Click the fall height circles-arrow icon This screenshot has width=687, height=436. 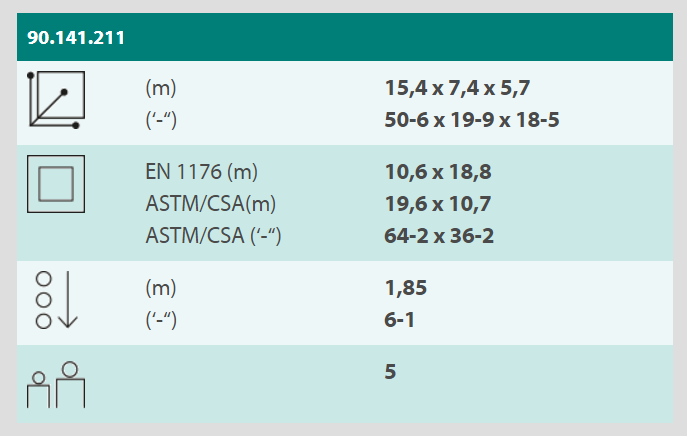56,300
